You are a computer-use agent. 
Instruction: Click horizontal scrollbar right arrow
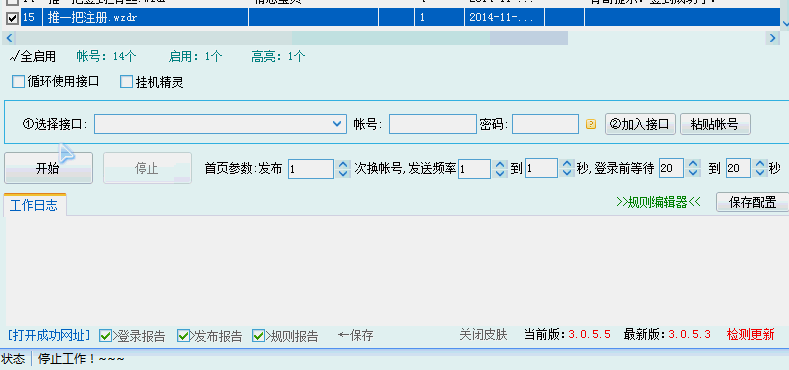pyautogui.click(x=773, y=38)
